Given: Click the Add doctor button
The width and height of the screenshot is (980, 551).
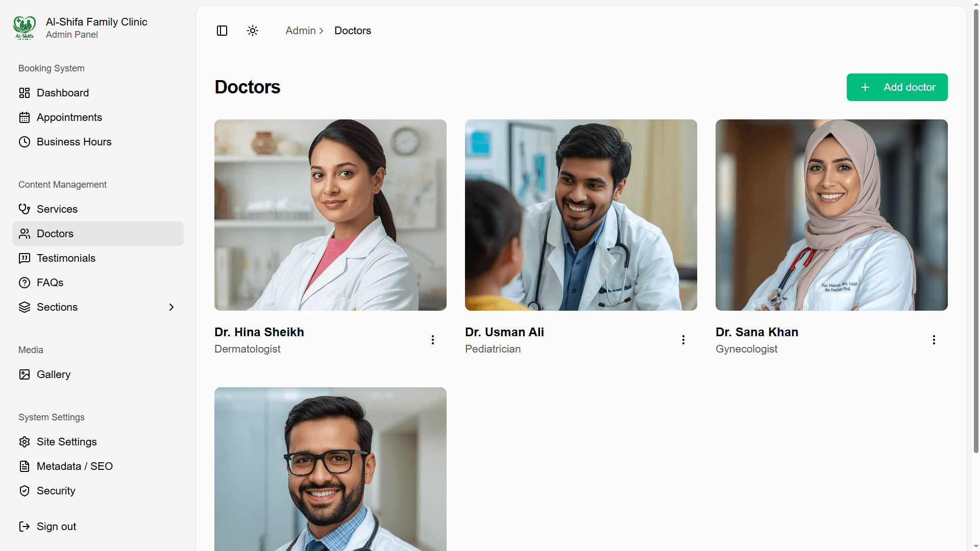Looking at the screenshot, I should point(897,87).
